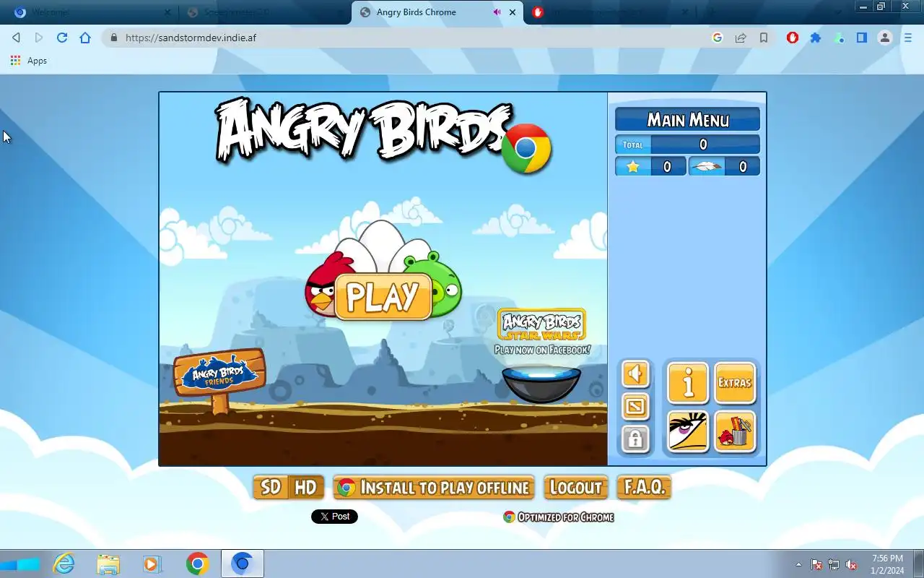
Task: Open the Windows Start button
Action: click(x=20, y=564)
